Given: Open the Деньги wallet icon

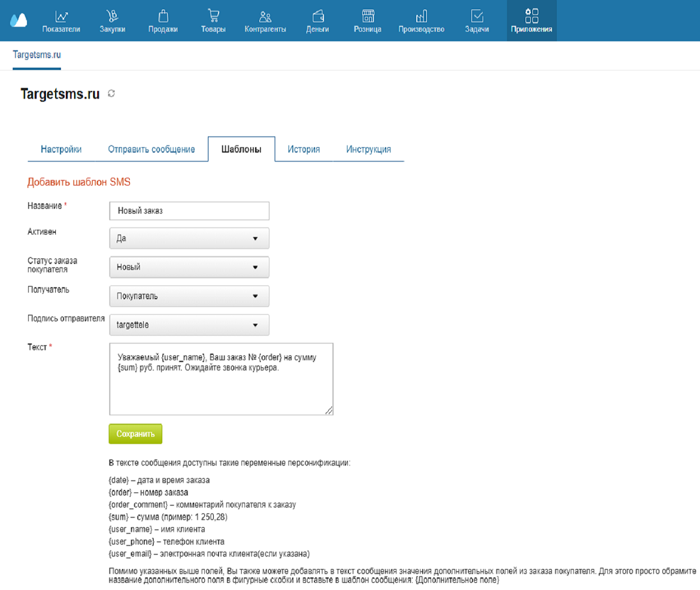Looking at the screenshot, I should pos(318,17).
